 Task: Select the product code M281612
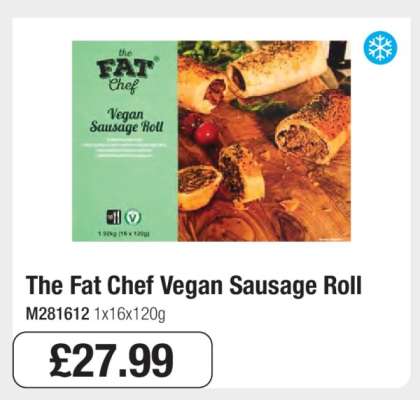coord(57,314)
